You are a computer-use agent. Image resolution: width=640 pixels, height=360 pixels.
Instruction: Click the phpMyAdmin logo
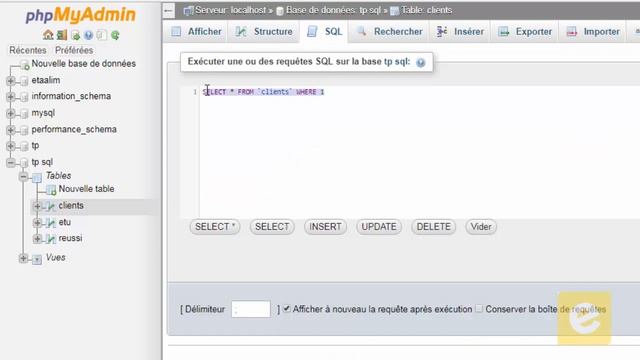point(80,15)
